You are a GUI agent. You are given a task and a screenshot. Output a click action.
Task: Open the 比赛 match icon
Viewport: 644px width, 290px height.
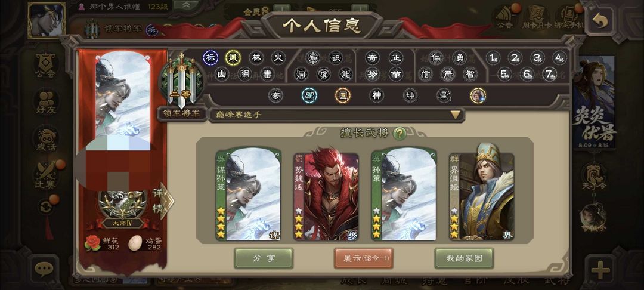45,176
